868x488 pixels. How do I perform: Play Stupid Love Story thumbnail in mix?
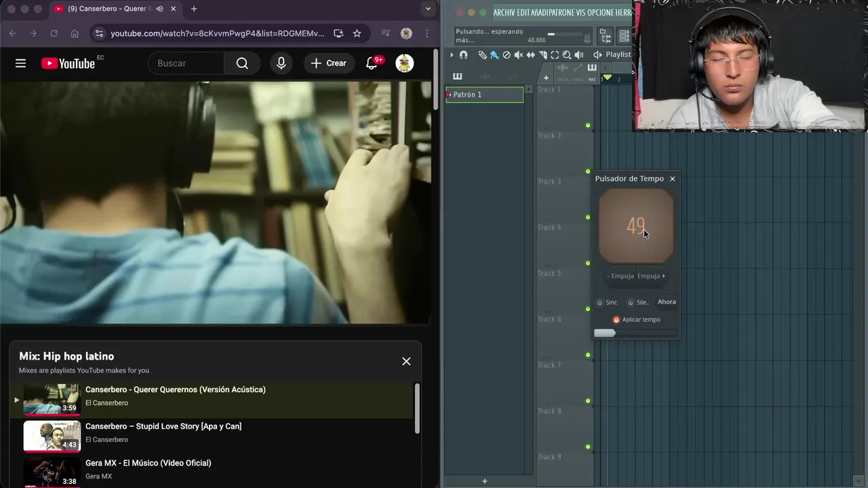[52, 436]
